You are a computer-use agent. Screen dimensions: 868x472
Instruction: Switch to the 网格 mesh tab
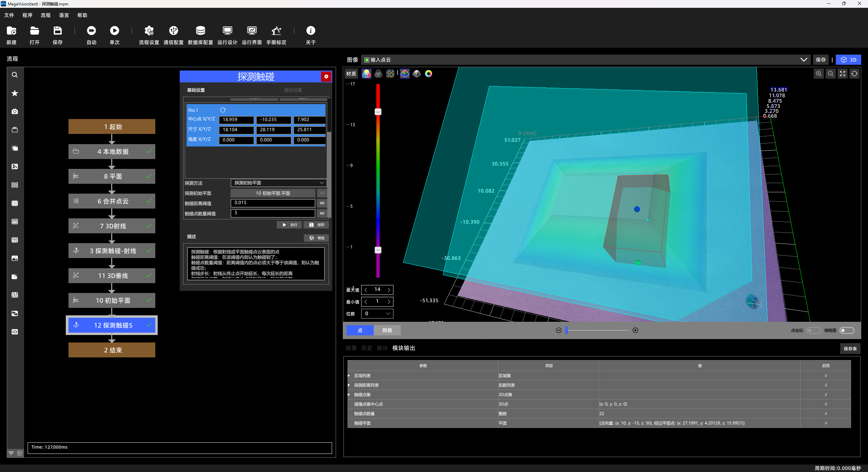click(x=387, y=331)
